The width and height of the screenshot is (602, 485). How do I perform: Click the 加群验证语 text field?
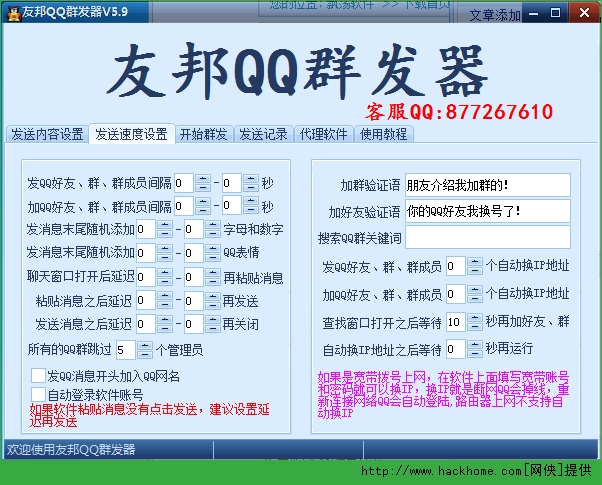[x=488, y=185]
